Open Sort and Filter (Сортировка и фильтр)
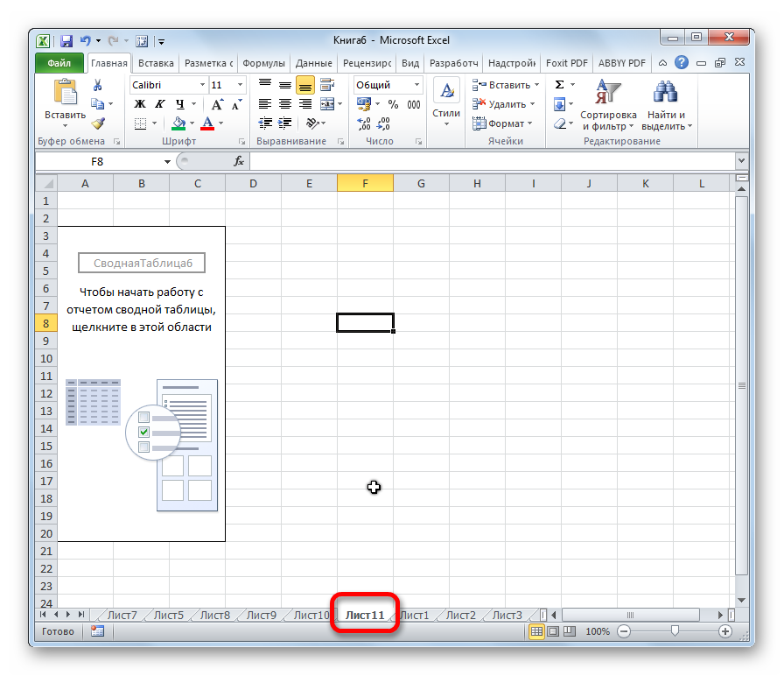Screen dimensions: 784x676 pos(608,105)
